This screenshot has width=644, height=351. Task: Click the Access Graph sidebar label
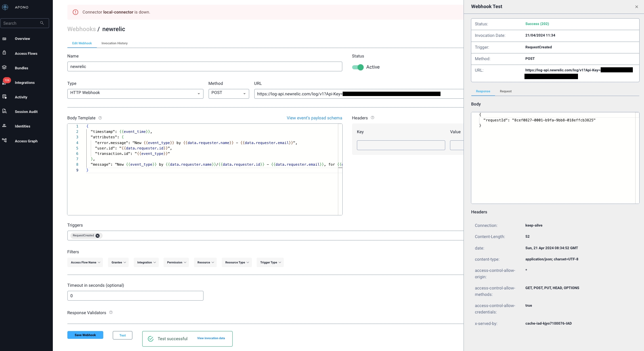tap(26, 141)
